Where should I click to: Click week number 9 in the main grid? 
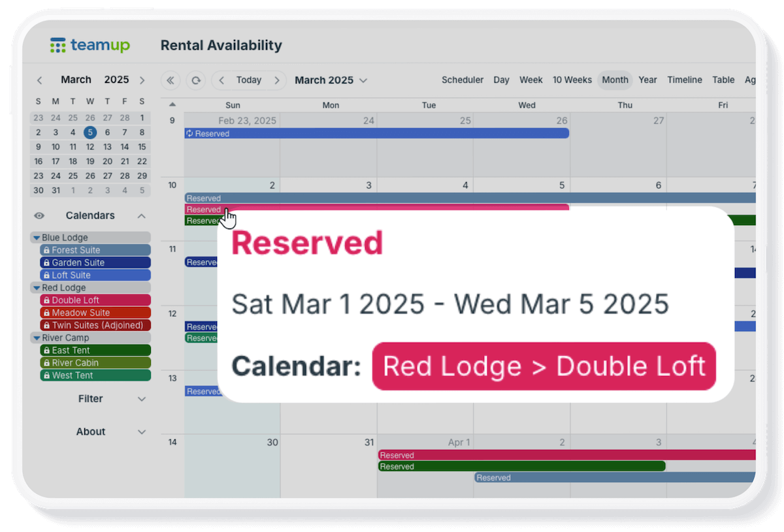point(172,120)
